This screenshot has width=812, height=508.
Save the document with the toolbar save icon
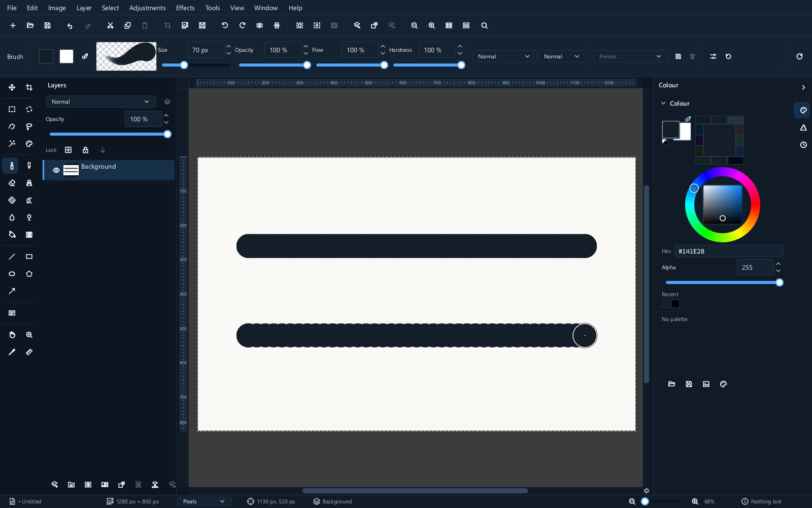tap(47, 25)
